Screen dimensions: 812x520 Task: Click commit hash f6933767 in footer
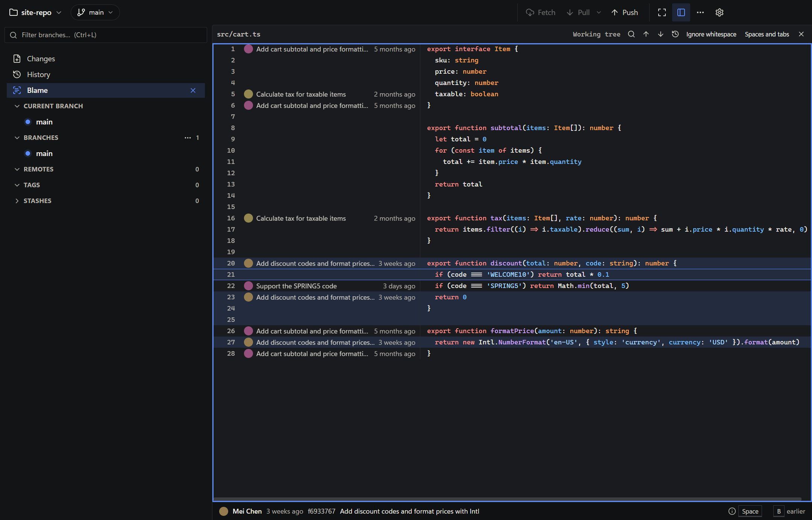(321, 511)
